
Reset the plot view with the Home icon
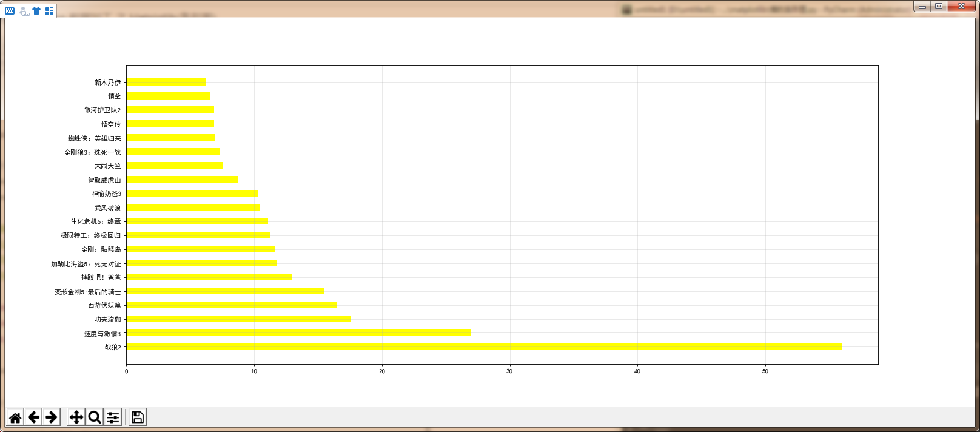[15, 417]
